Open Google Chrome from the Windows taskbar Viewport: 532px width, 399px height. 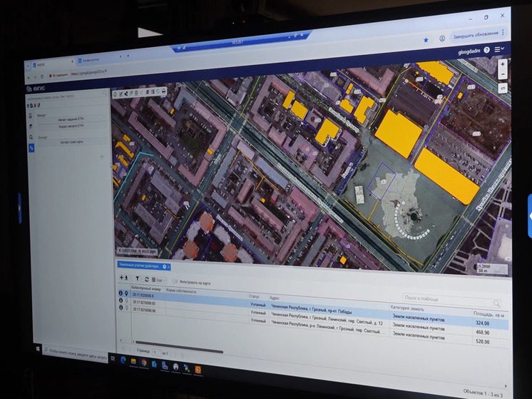pos(143,363)
